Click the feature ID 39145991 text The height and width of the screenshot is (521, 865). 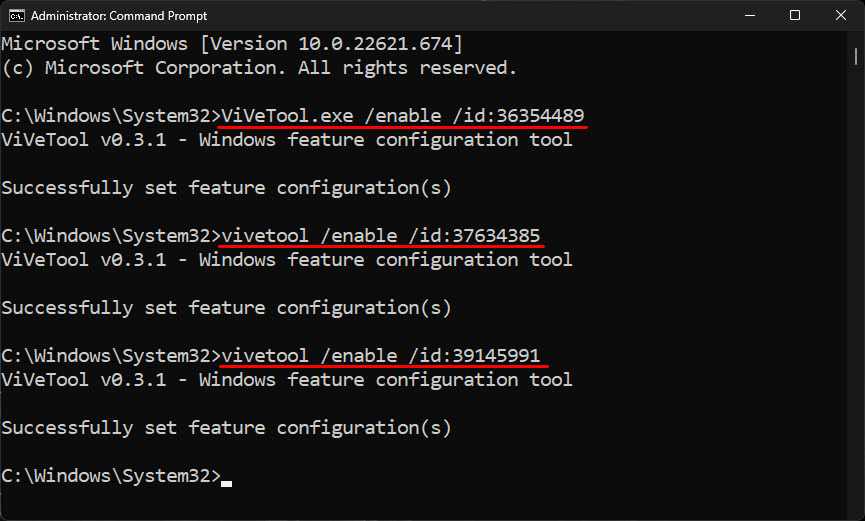click(x=496, y=355)
